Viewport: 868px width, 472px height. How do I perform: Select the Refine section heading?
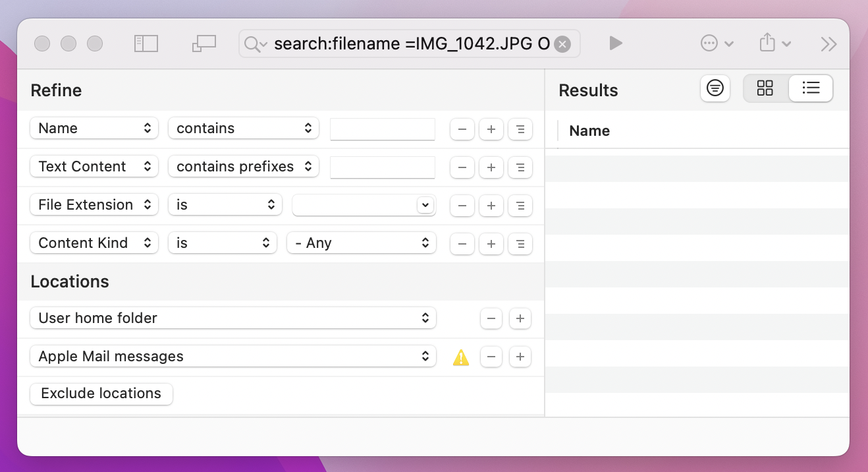(x=56, y=90)
